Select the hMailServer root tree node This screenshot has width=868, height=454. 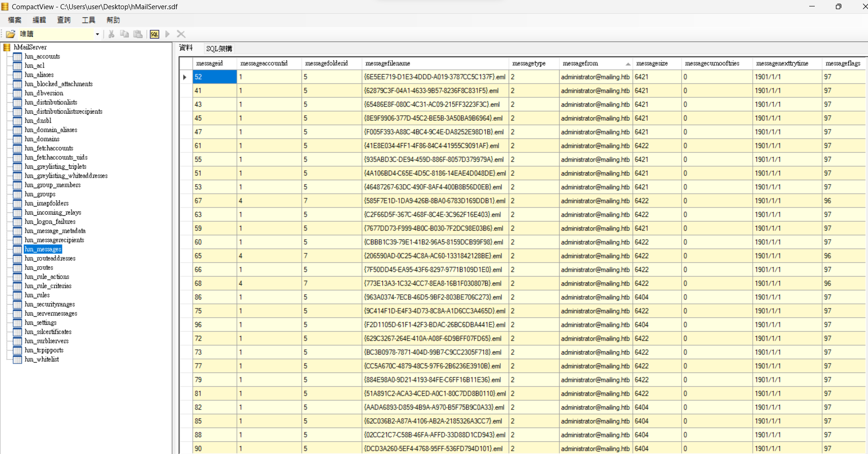[x=30, y=47]
